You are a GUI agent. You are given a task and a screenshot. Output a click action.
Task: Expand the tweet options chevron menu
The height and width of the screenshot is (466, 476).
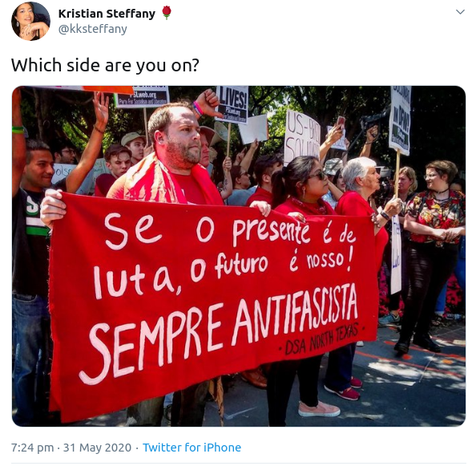[x=460, y=12]
